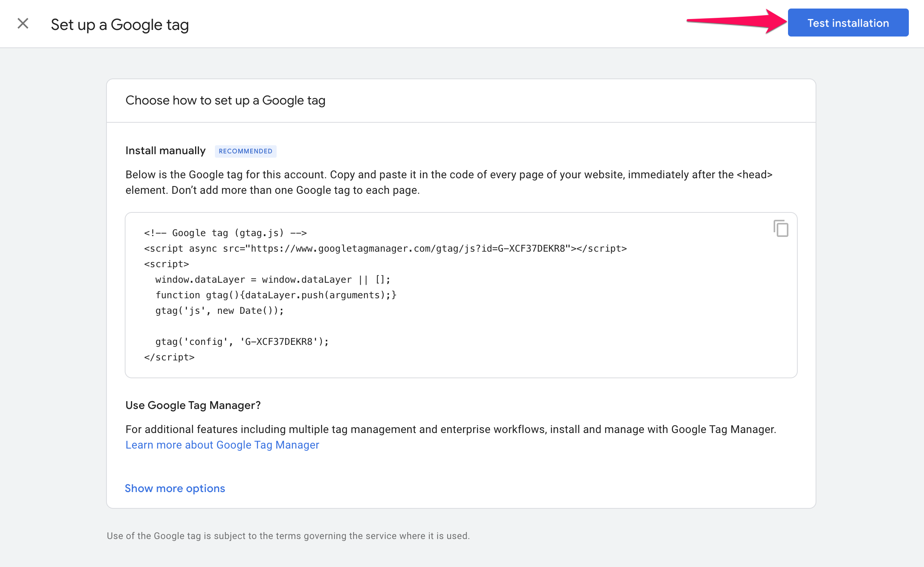The height and width of the screenshot is (567, 924).
Task: Copy the Google tag code snippet
Action: pos(781,228)
